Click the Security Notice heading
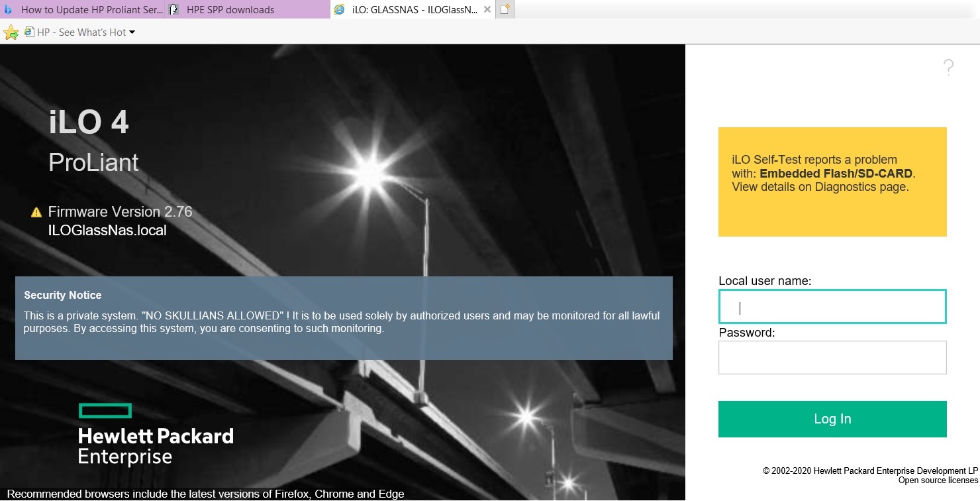 click(63, 295)
